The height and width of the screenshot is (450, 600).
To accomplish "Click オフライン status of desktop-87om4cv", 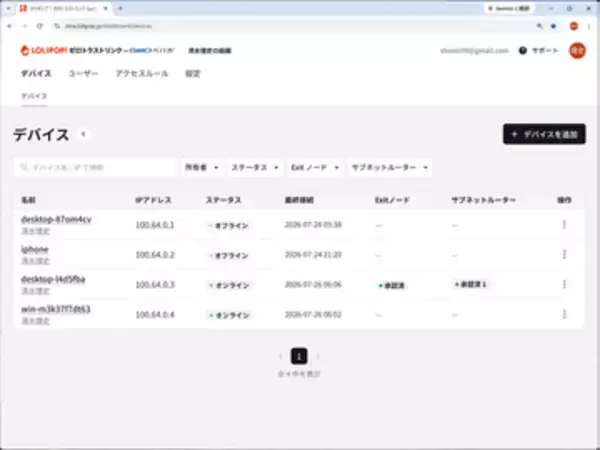I will coord(228,226).
